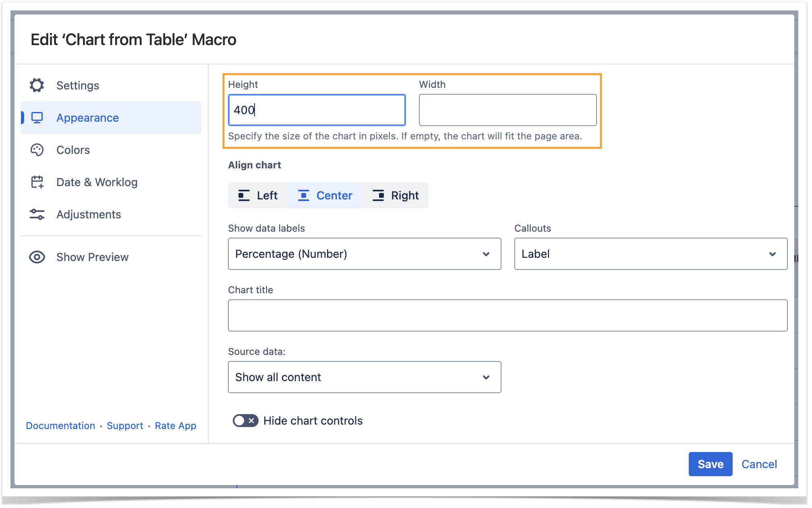Click the Date & Worklog calendar icon

click(37, 182)
